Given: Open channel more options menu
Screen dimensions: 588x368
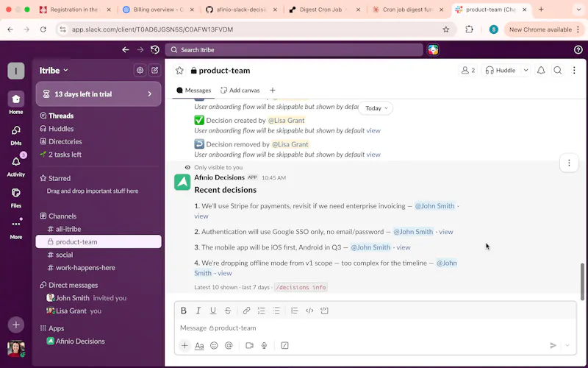Looking at the screenshot, I should (x=574, y=70).
